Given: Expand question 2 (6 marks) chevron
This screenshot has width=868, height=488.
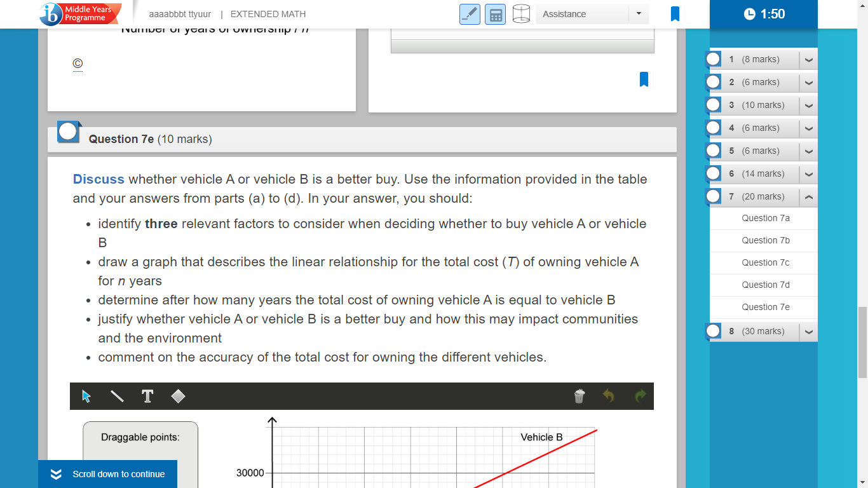Looking at the screenshot, I should 808,82.
